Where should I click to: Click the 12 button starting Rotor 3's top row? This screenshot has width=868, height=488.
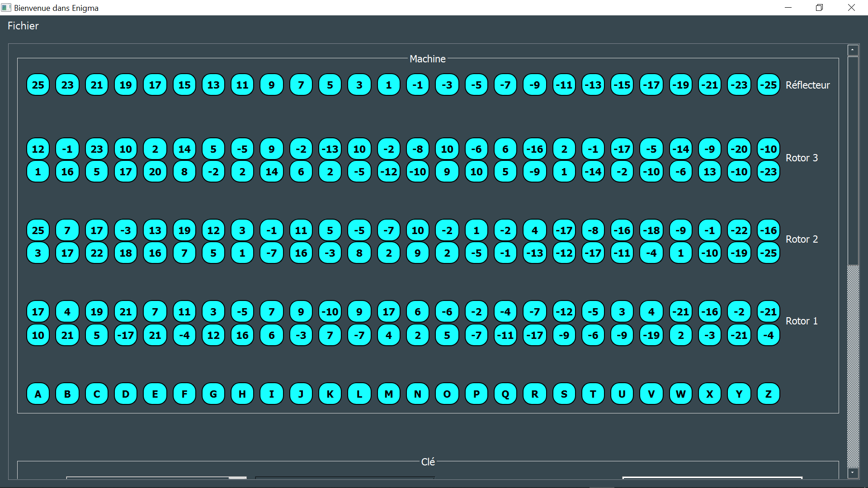[38, 149]
